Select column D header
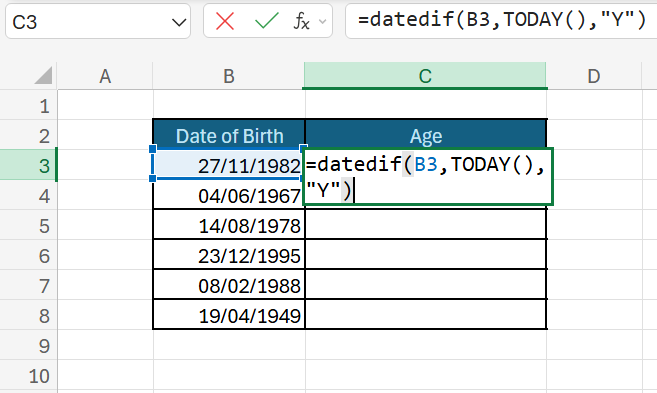This screenshot has width=657, height=393. pos(594,76)
